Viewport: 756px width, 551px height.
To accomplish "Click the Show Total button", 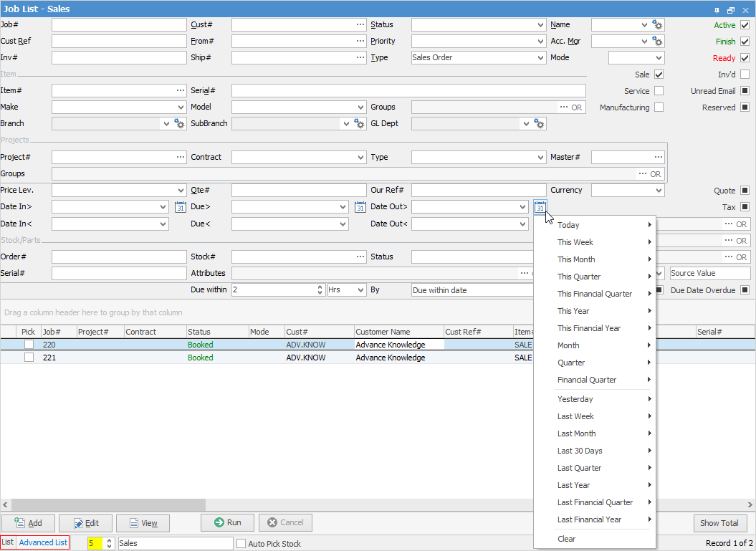I will [720, 523].
